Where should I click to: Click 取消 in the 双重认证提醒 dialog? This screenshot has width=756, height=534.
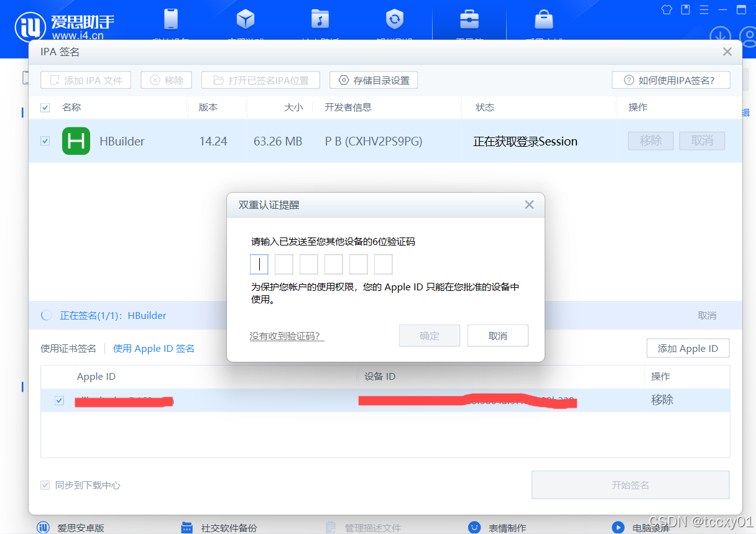point(498,336)
